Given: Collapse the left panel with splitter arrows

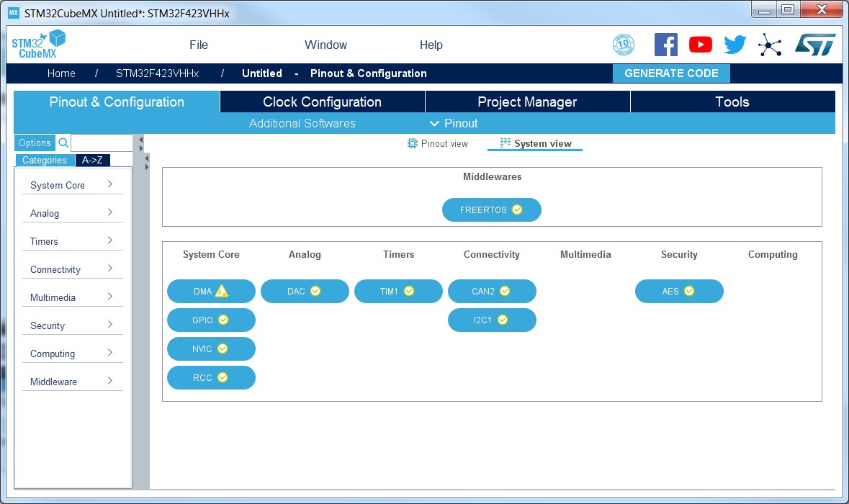Looking at the screenshot, I should tap(140, 143).
